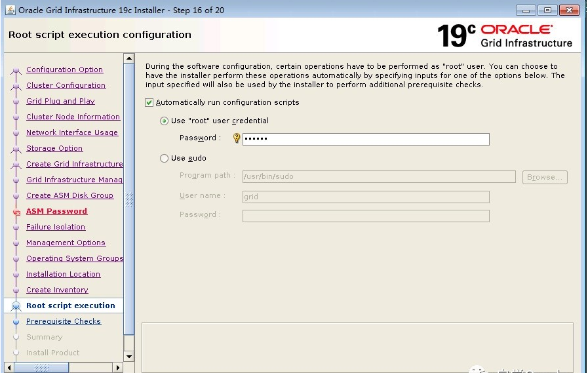This screenshot has height=373, width=588.
Task: Click the Java installer icon in title bar
Action: [x=10, y=10]
